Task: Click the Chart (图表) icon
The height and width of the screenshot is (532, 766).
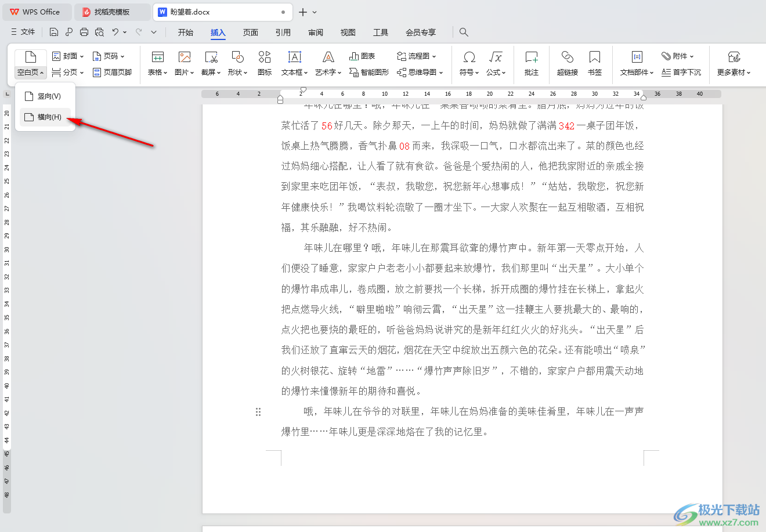Action: (362, 56)
